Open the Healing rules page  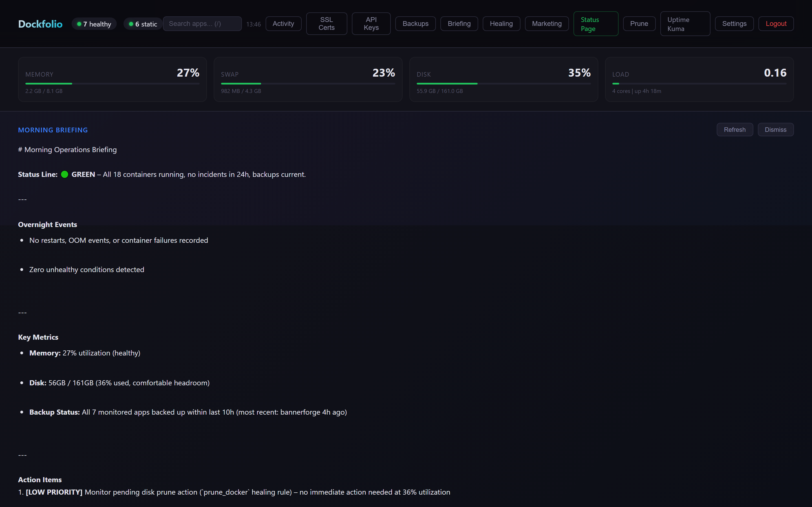[501, 24]
